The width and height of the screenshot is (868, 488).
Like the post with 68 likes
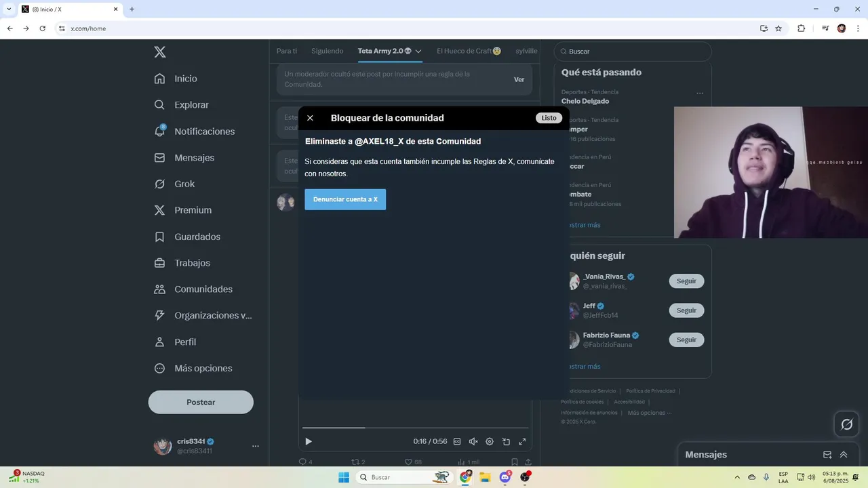coord(412,462)
